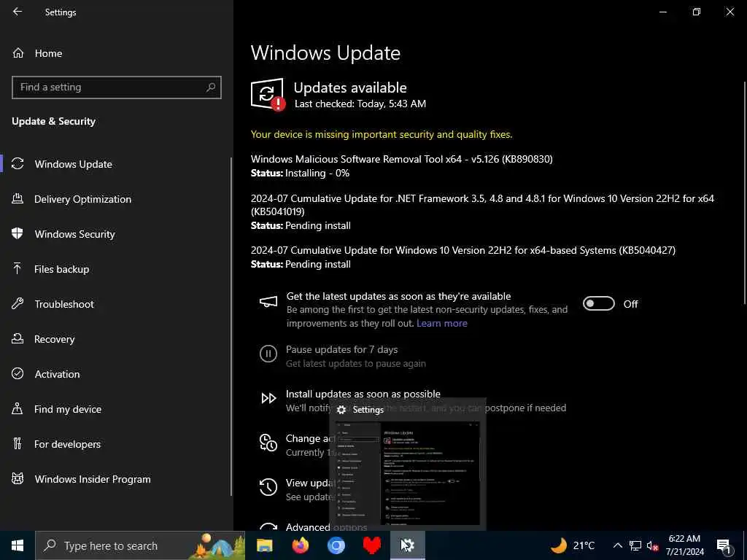Click the Find my device person icon
Viewport: 747px width, 560px height.
[x=18, y=408]
